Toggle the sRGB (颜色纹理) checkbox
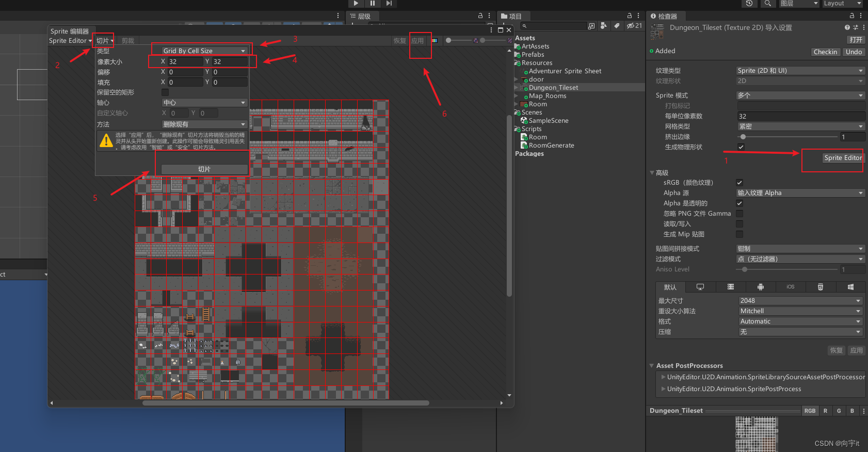The image size is (868, 452). tap(740, 183)
